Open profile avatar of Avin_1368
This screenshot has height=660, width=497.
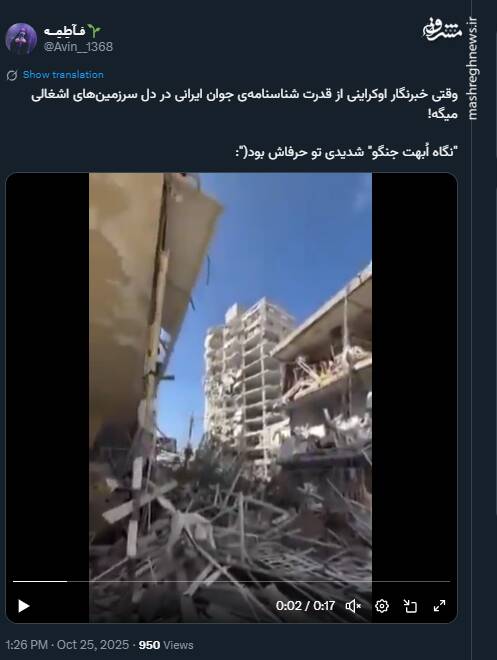(21, 39)
